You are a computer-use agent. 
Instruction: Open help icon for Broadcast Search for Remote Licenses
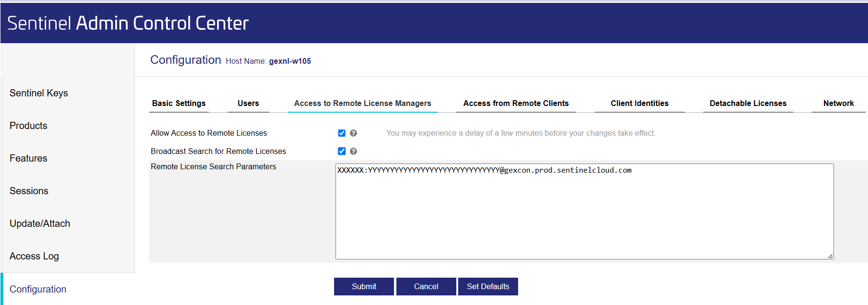[x=353, y=151]
